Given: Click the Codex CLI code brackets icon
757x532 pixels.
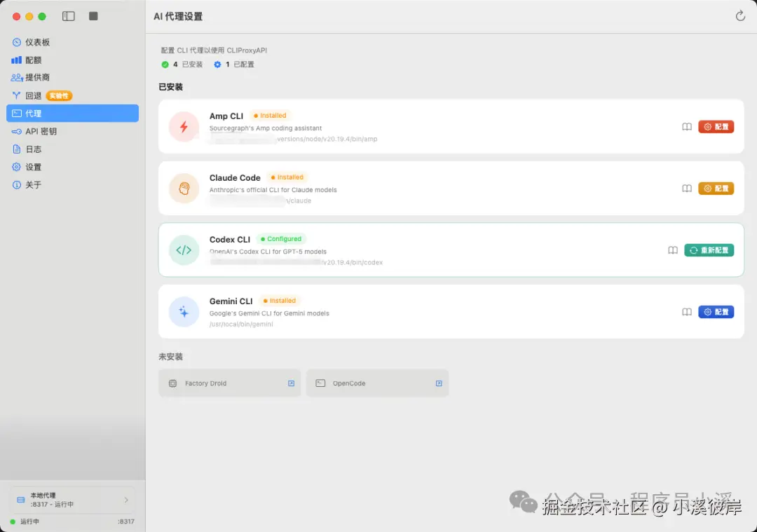Looking at the screenshot, I should point(184,250).
